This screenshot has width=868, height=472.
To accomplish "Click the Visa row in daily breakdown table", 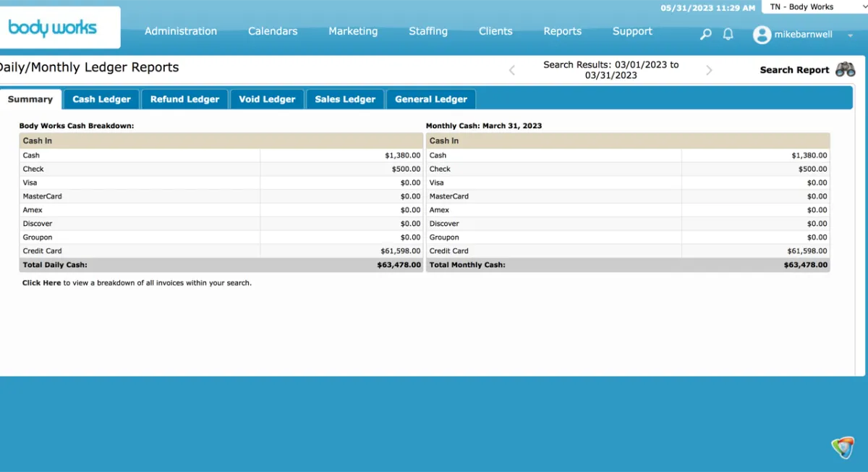I will [221, 182].
